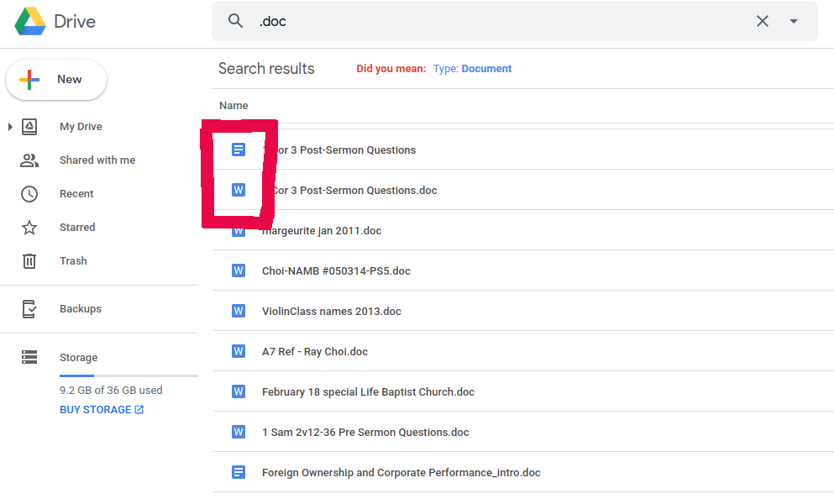This screenshot has height=504, width=834.
Task: Click the Backups phone icon
Action: (29, 309)
